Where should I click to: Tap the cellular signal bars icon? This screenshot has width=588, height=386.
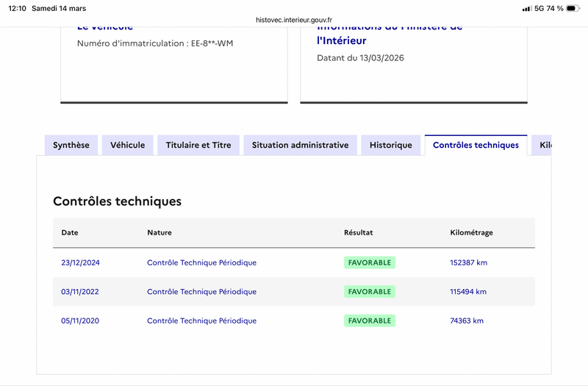click(526, 8)
